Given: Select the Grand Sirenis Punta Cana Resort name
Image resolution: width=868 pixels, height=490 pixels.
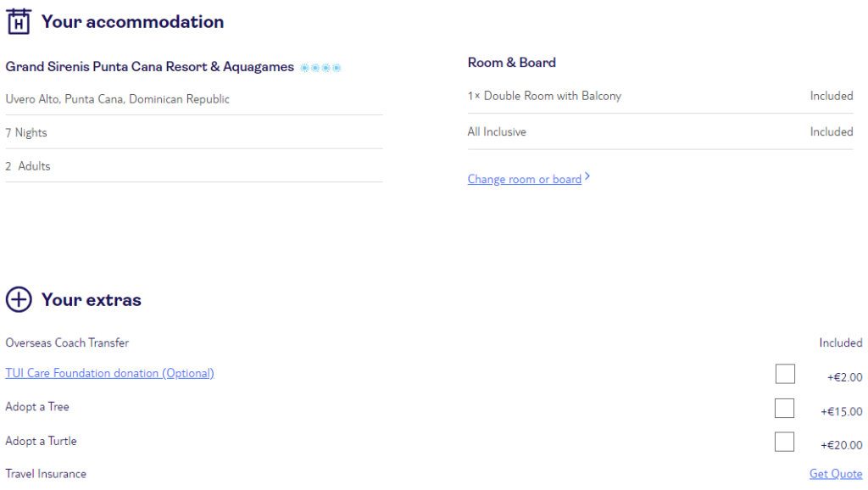Looking at the screenshot, I should click(x=149, y=66).
